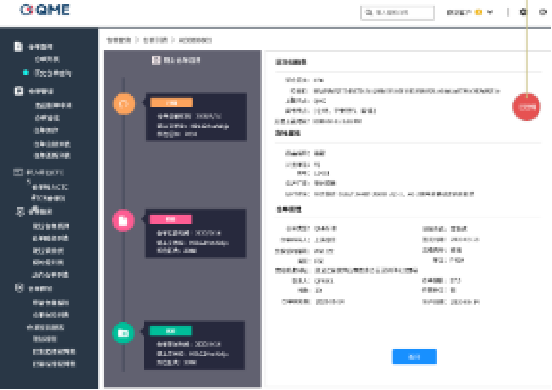Viewport: 552px width, 390px height.
Task: Click the orange circle icon on the timeline
Action: [x=124, y=104]
